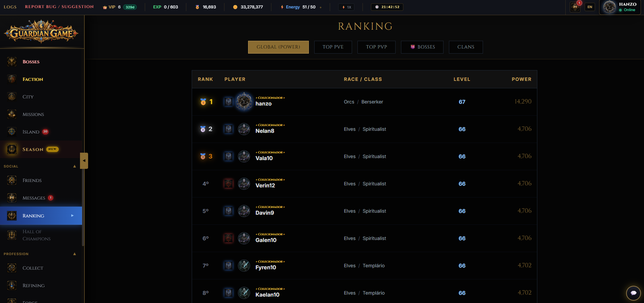This screenshot has height=303, width=644.
Task: Collapse the Profession section
Action: [x=75, y=254]
